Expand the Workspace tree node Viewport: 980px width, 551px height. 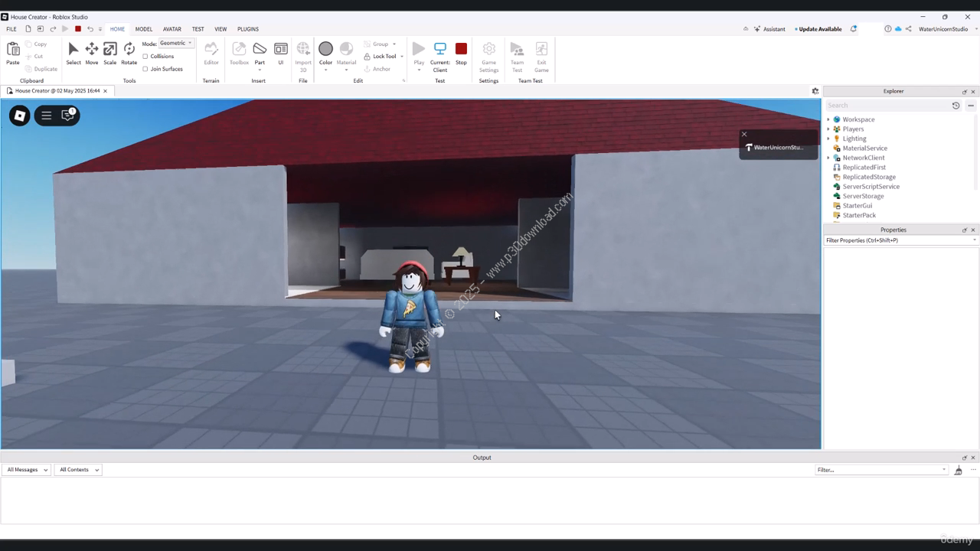(x=828, y=119)
